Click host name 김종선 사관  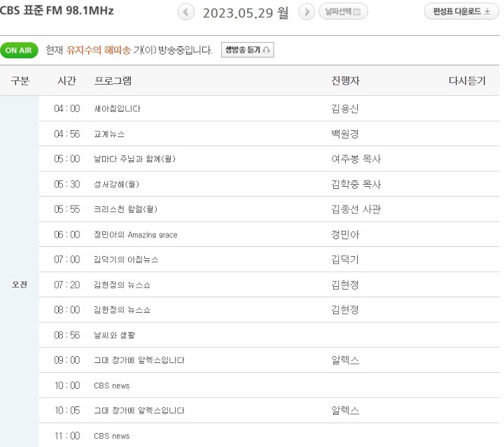(356, 209)
